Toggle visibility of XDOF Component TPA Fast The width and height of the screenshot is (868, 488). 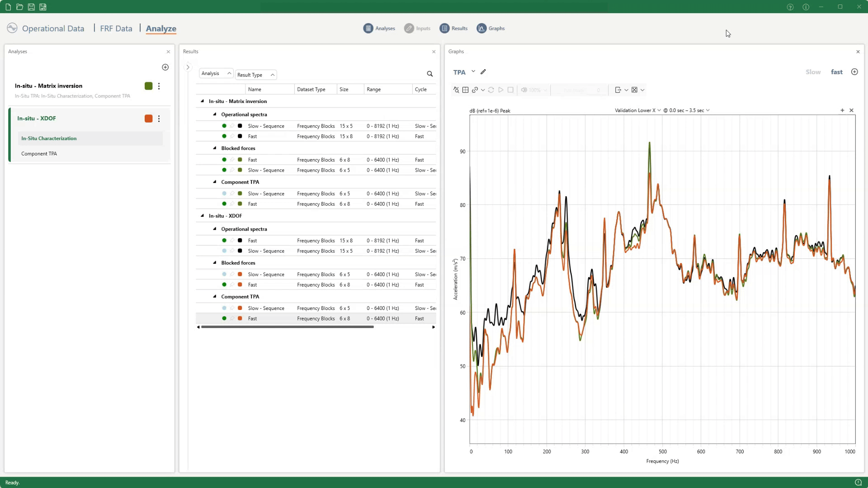pos(224,319)
